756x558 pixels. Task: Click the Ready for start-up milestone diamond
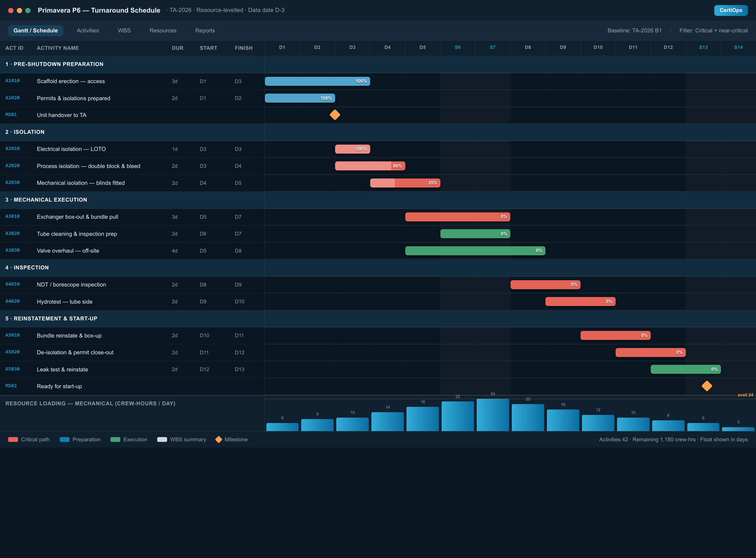[707, 386]
